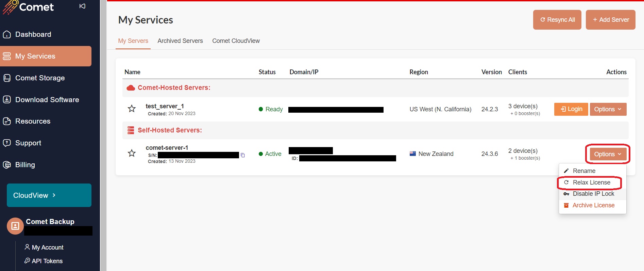Click the Comet-Hosted Servers cloud icon
The height and width of the screenshot is (271, 644).
pos(131,88)
